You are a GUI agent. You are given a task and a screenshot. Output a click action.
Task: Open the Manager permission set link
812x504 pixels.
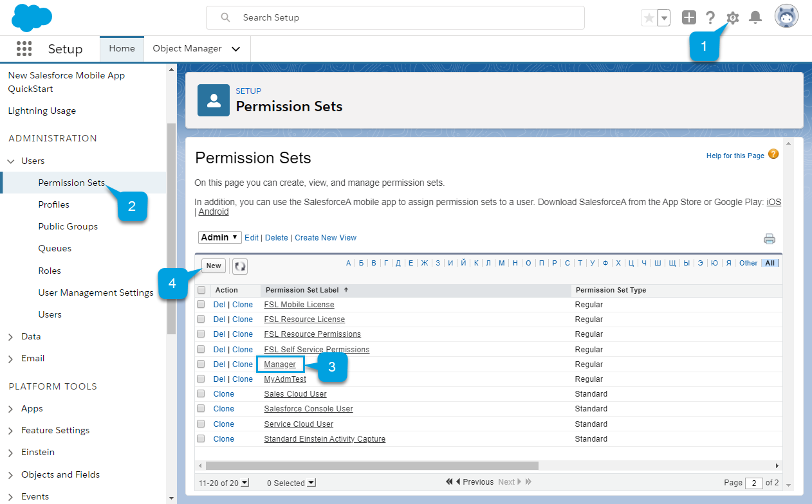tap(280, 364)
